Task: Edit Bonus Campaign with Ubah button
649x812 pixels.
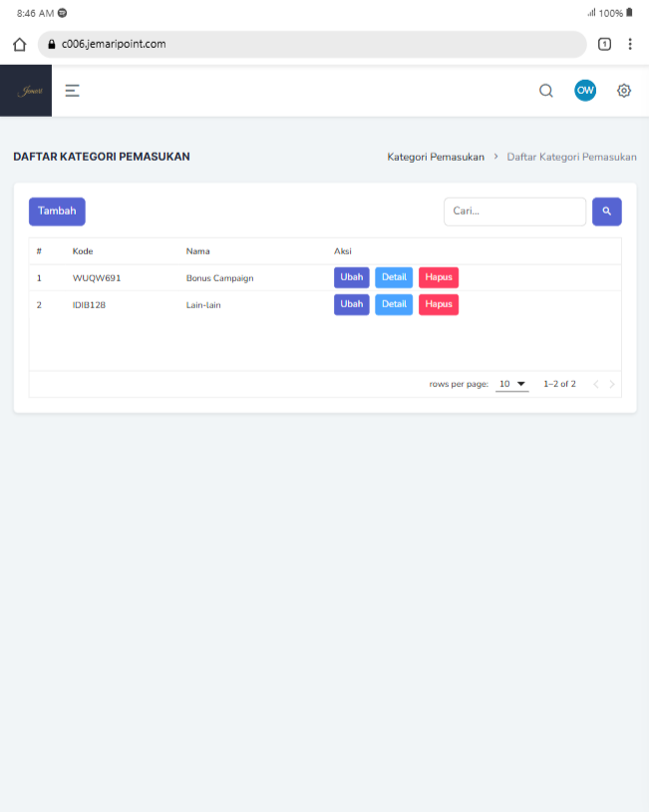Action: coord(351,277)
